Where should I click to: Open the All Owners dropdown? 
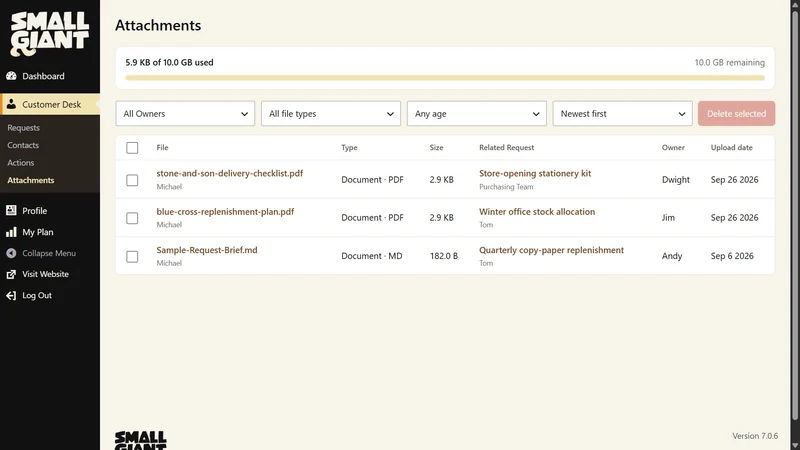tap(185, 113)
